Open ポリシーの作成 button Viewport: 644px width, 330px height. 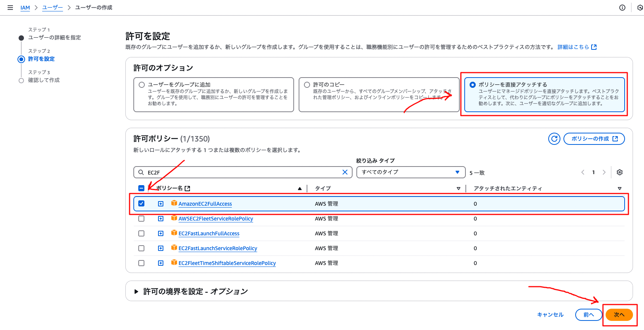coord(594,139)
